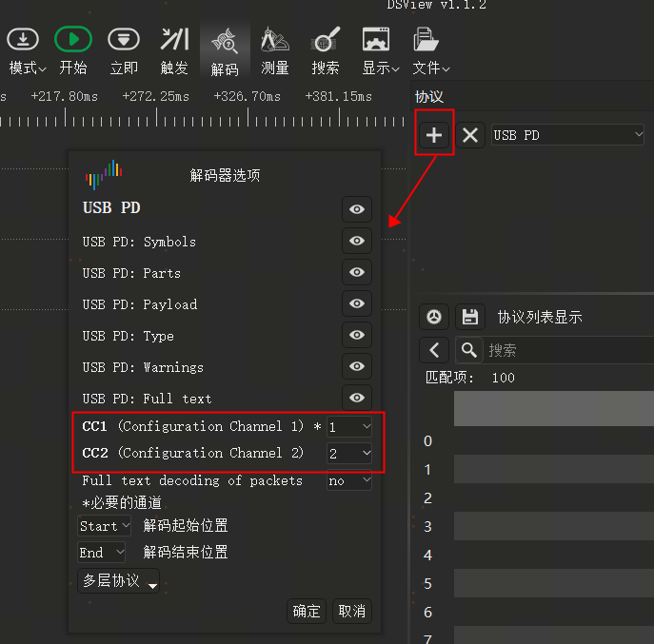Confirm decoder options with 确定
Viewport: 654px width, 644px height.
point(307,611)
